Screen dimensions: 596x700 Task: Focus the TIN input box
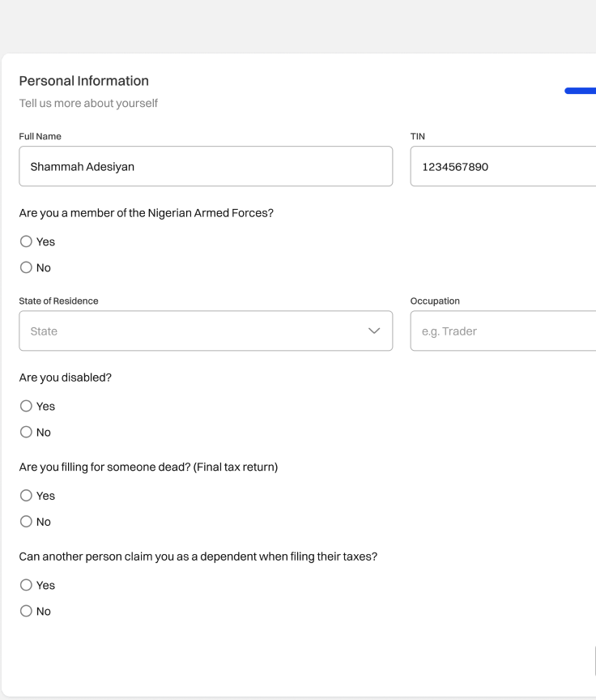coord(503,167)
